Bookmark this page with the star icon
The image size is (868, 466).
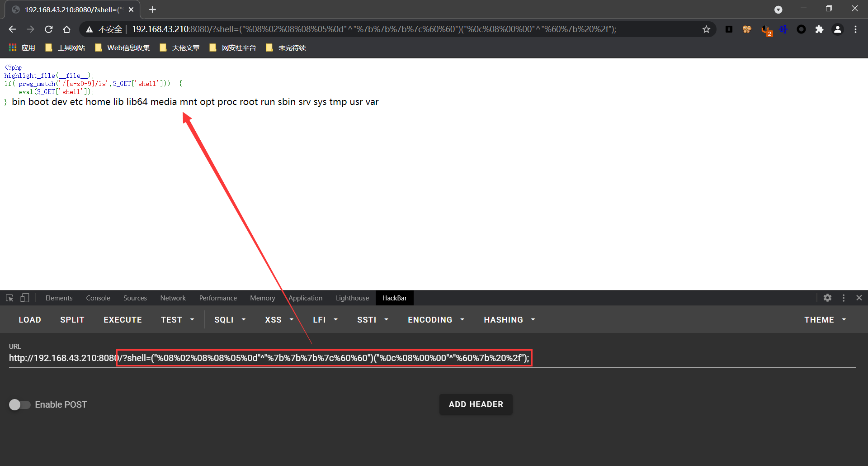[706, 29]
